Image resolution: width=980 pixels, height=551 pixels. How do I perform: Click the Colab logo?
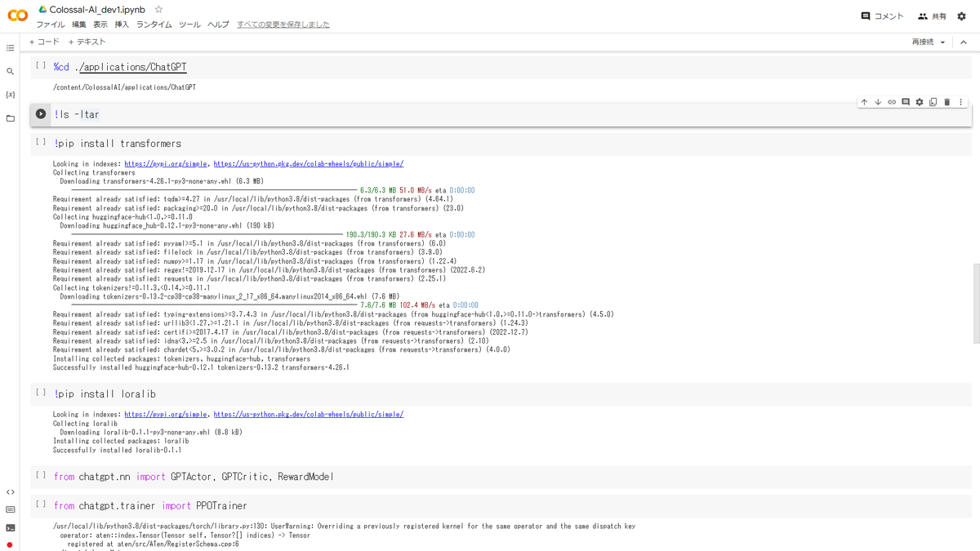tap(17, 16)
